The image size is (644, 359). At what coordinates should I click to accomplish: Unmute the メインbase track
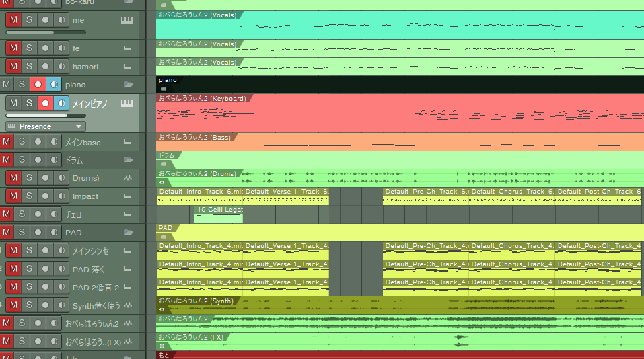point(7,142)
